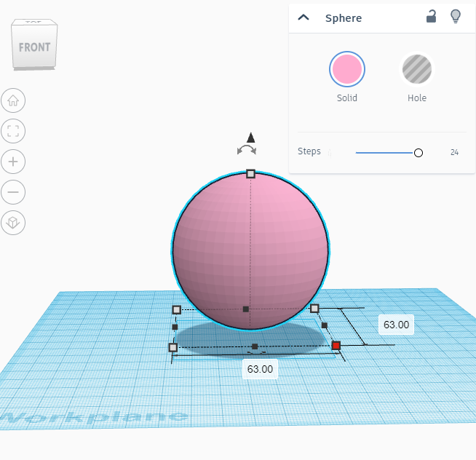The image size is (476, 460).
Task: Click the back edge black midpoint handle
Action: click(245, 309)
